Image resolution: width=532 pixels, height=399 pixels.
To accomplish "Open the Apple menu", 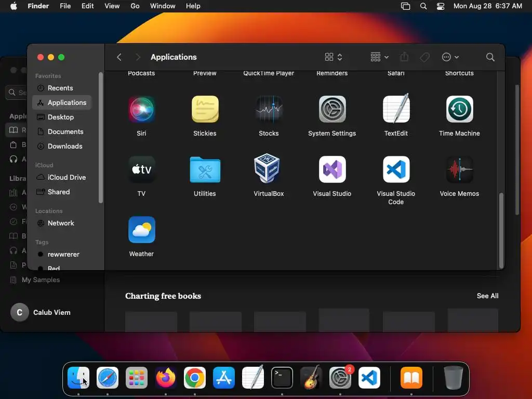I will coord(14,6).
